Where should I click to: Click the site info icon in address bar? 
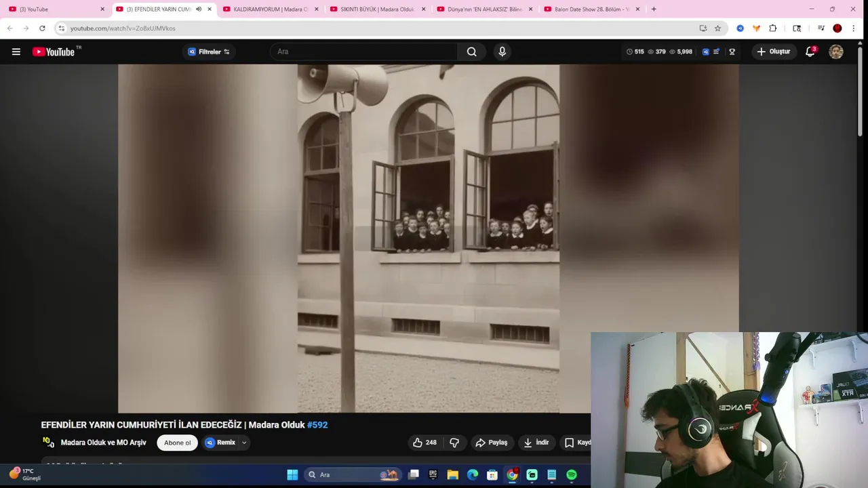point(62,28)
